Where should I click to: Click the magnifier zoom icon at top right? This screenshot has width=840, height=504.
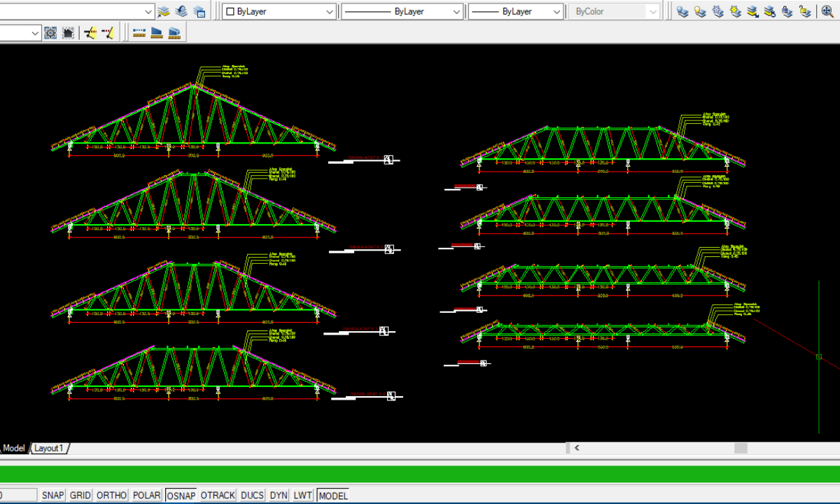tap(827, 11)
